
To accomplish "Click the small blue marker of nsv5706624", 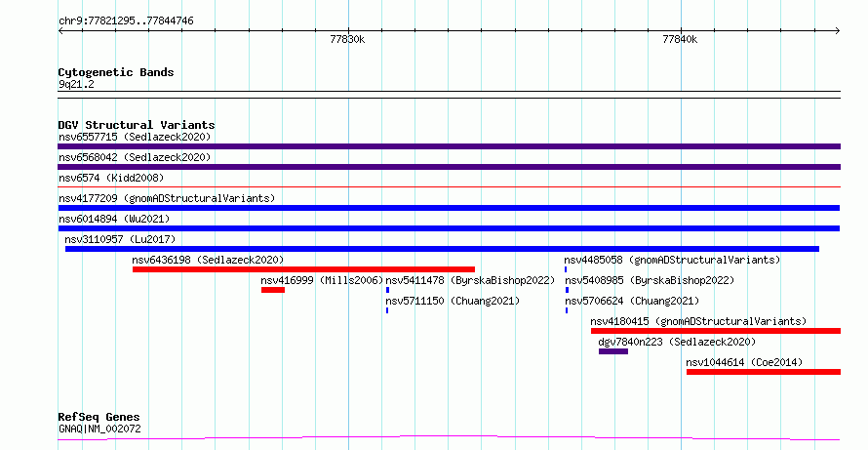I will click(x=567, y=310).
